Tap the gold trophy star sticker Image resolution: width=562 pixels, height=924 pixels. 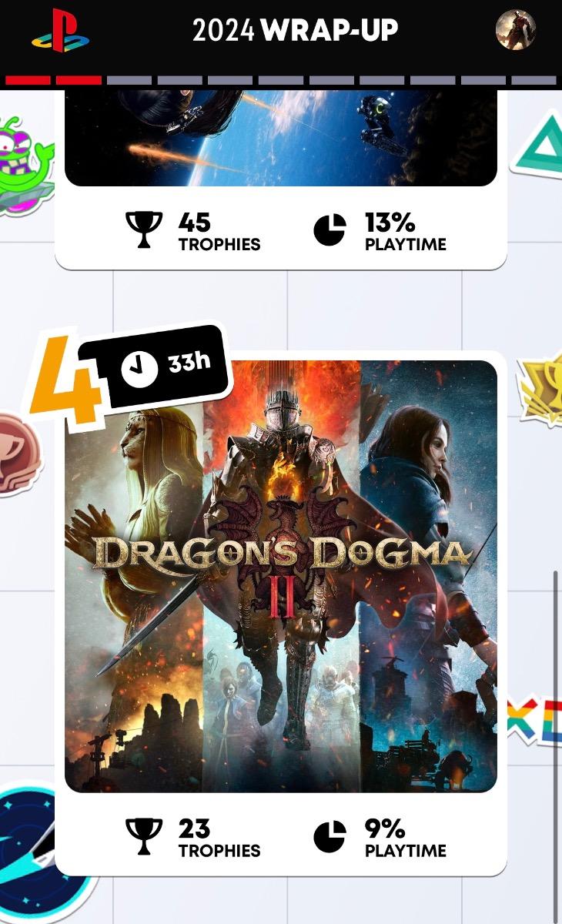point(541,389)
